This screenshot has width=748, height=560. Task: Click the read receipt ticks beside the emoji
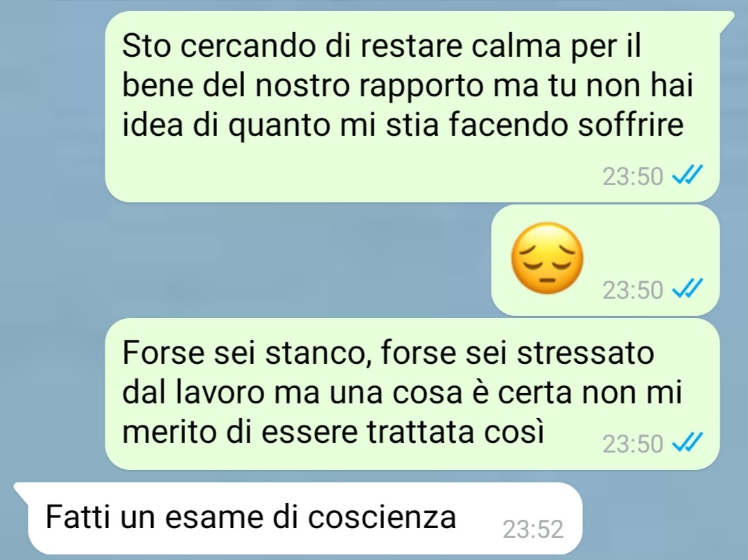click(688, 288)
